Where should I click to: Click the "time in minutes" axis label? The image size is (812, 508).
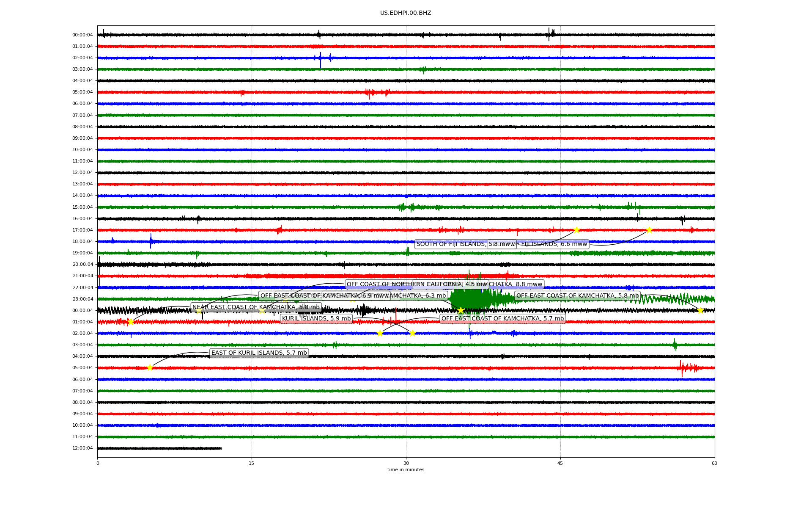(x=406, y=469)
